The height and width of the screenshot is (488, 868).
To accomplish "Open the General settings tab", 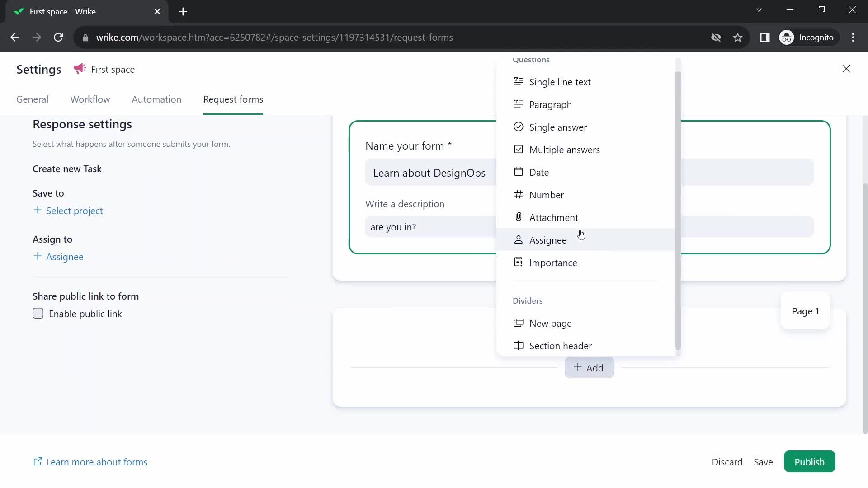I will pyautogui.click(x=32, y=99).
